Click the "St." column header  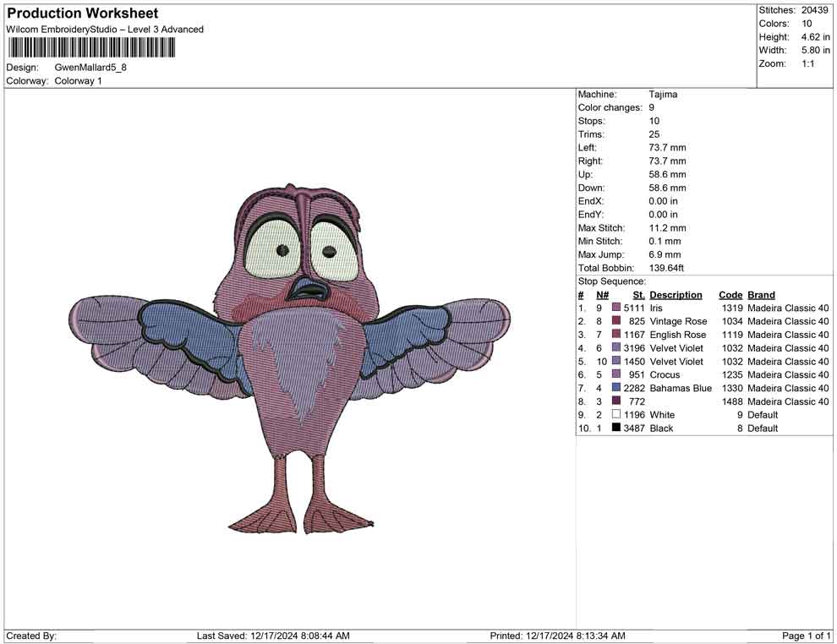coord(638,294)
